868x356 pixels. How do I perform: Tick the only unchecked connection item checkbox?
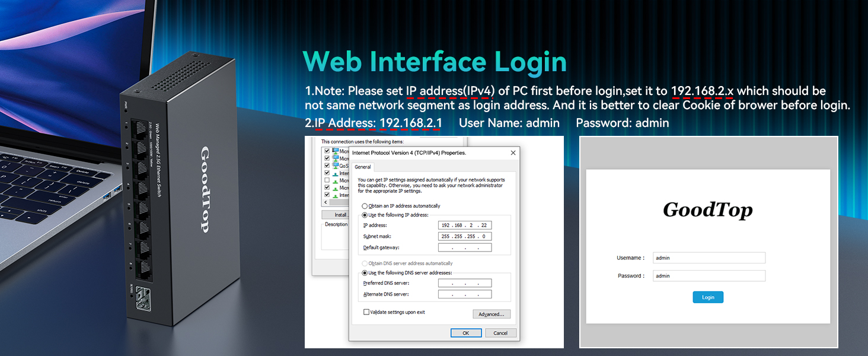tap(327, 180)
